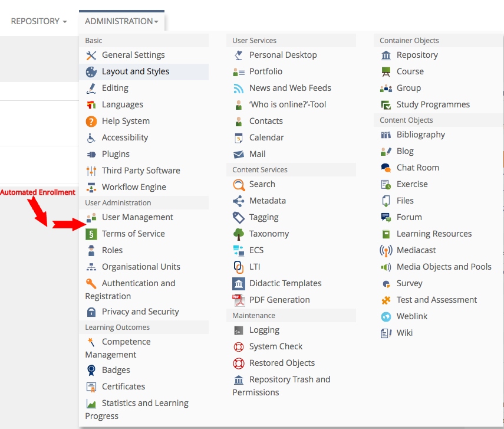504x429 pixels.
Task: Click the orange RSS icon for News and Web Feeds
Action: click(239, 89)
